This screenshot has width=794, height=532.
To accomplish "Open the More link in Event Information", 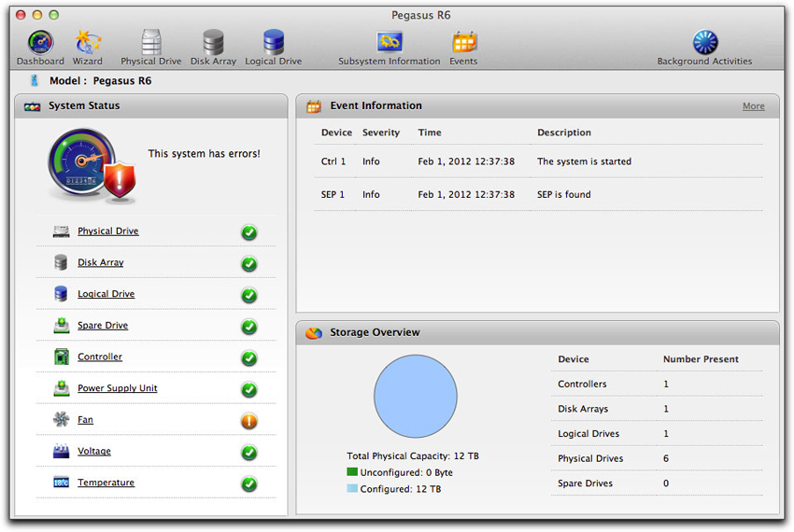I will click(754, 106).
